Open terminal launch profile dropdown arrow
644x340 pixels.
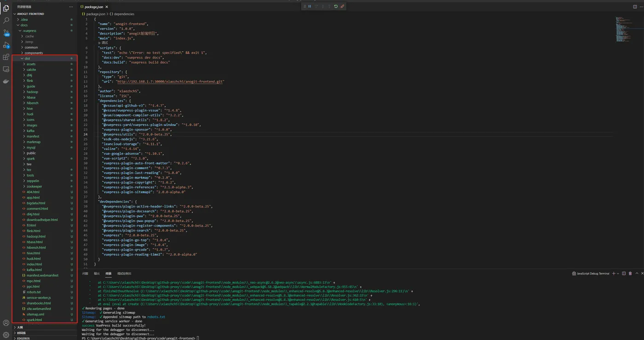coord(618,273)
